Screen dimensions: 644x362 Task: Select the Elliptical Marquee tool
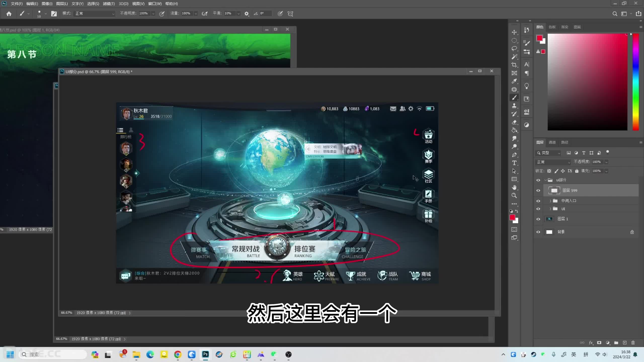(514, 40)
